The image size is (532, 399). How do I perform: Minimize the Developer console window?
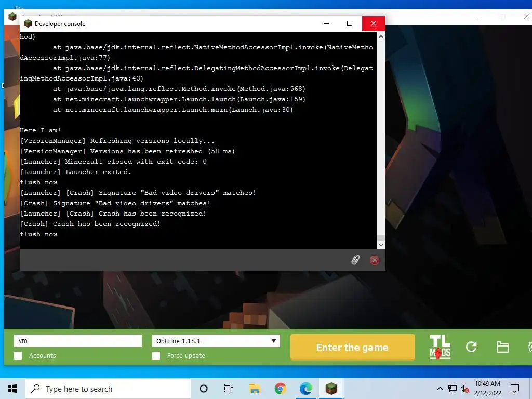pyautogui.click(x=326, y=23)
